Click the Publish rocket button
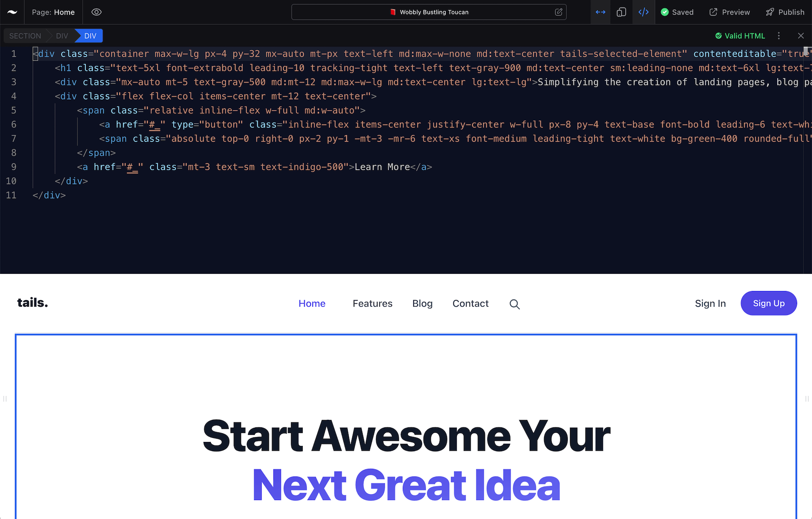This screenshot has height=519, width=812. click(x=785, y=12)
